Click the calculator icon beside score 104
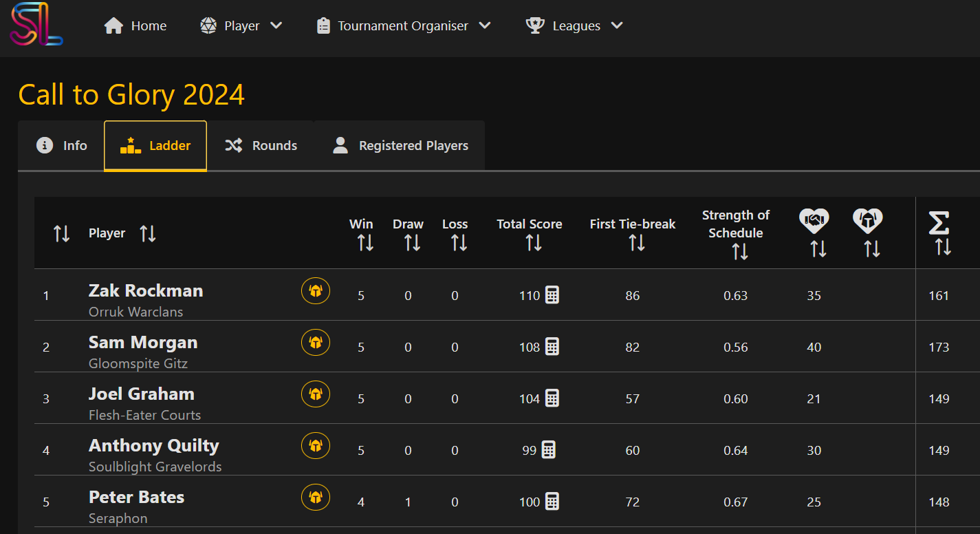 click(x=552, y=398)
